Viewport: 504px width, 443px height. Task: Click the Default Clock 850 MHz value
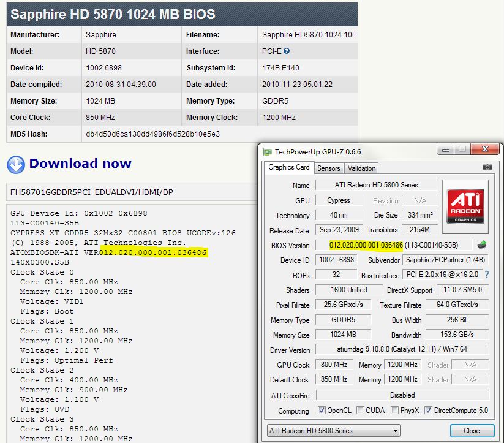pyautogui.click(x=334, y=379)
